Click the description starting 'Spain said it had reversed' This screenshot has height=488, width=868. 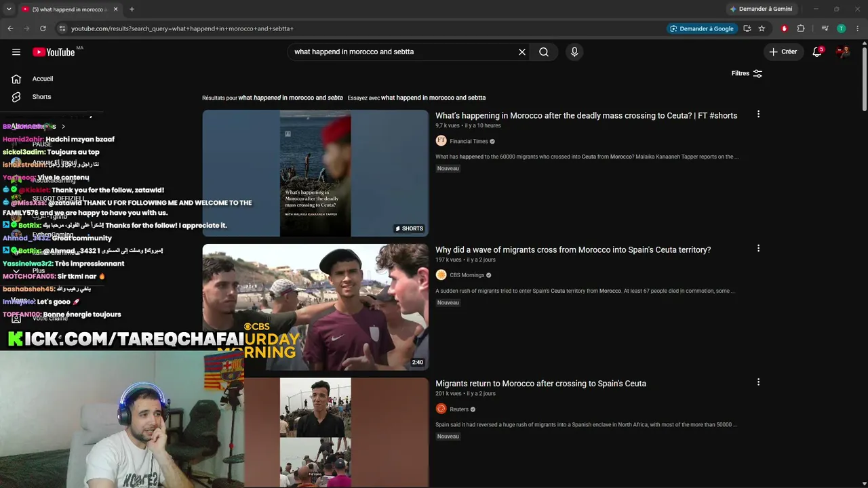click(x=587, y=425)
